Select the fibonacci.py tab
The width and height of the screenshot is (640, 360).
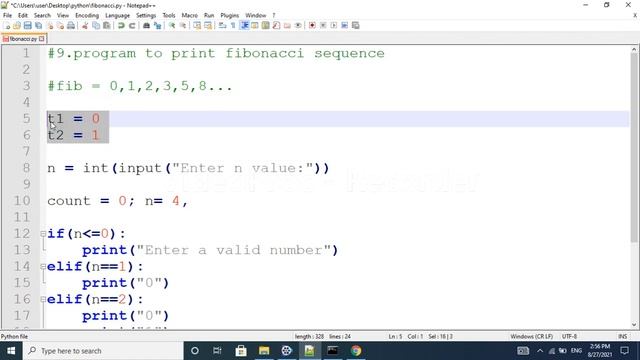tap(23, 39)
